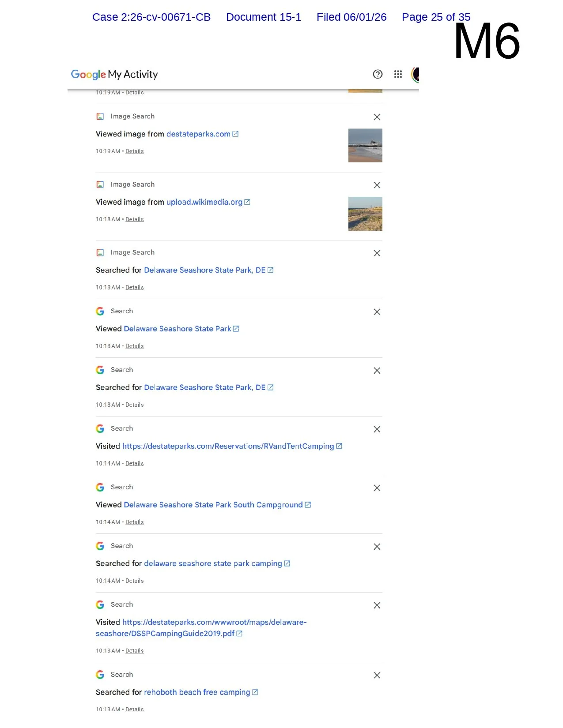The image size is (563, 728).
Task: Click Google icon on the RVandTentCamping entry
Action: pyautogui.click(x=100, y=428)
